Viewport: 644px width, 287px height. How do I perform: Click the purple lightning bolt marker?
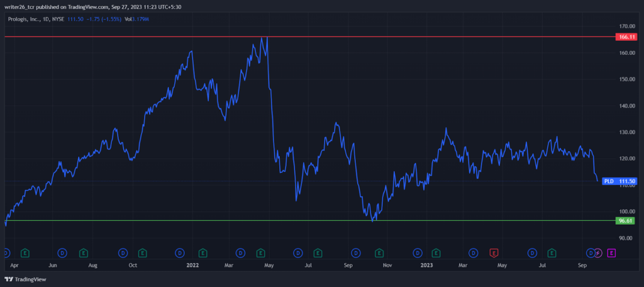[598, 252]
